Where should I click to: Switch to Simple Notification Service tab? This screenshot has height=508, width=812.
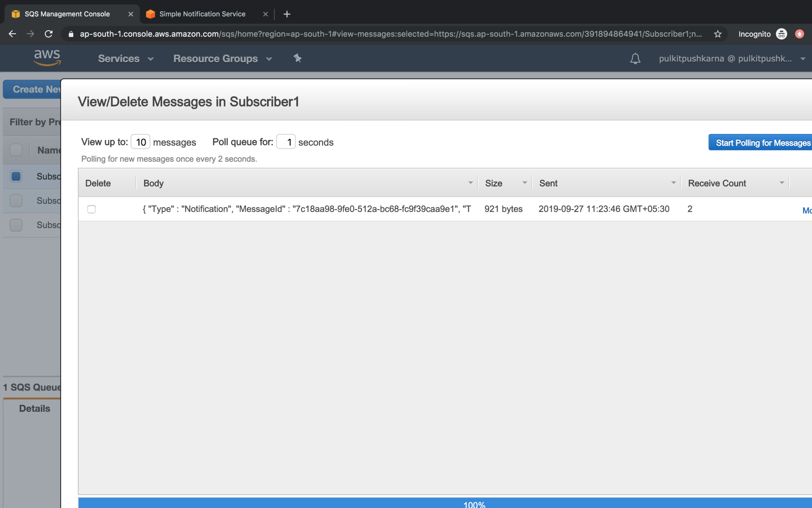click(202, 14)
